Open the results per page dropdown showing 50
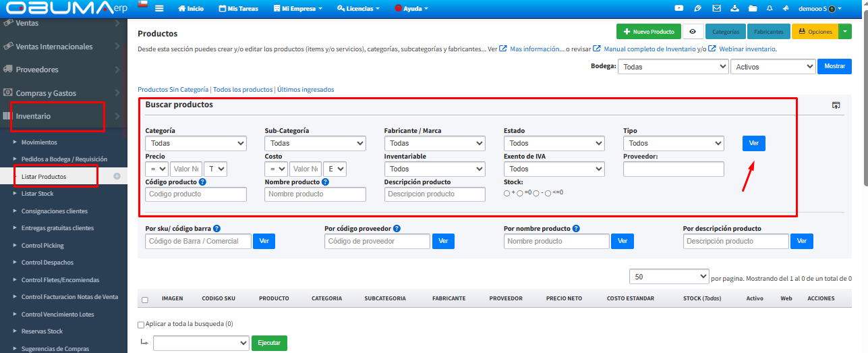Image resolution: width=868 pixels, height=353 pixels. (668, 277)
